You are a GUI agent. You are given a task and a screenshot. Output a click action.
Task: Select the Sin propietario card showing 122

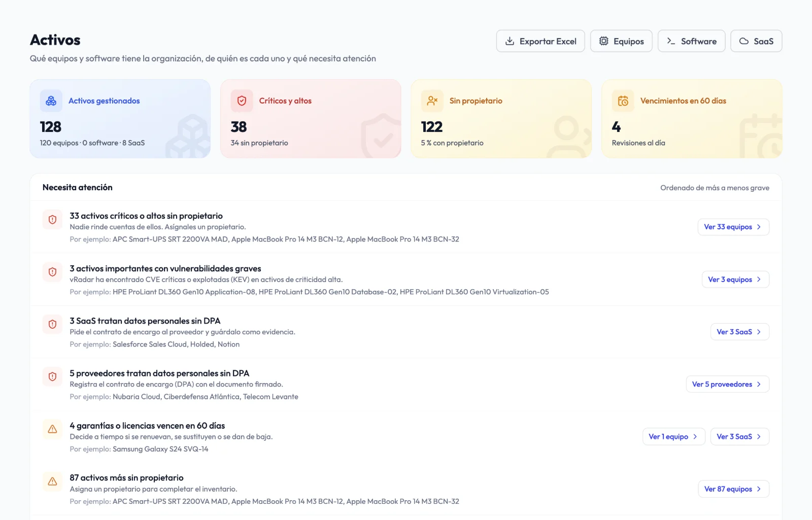click(x=501, y=119)
